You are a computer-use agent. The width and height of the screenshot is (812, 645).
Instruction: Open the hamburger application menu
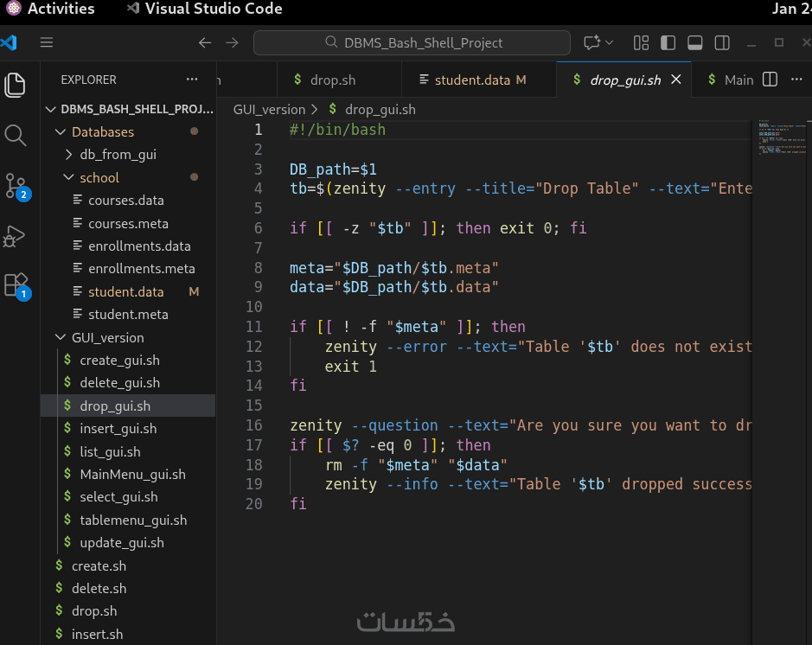pos(47,42)
